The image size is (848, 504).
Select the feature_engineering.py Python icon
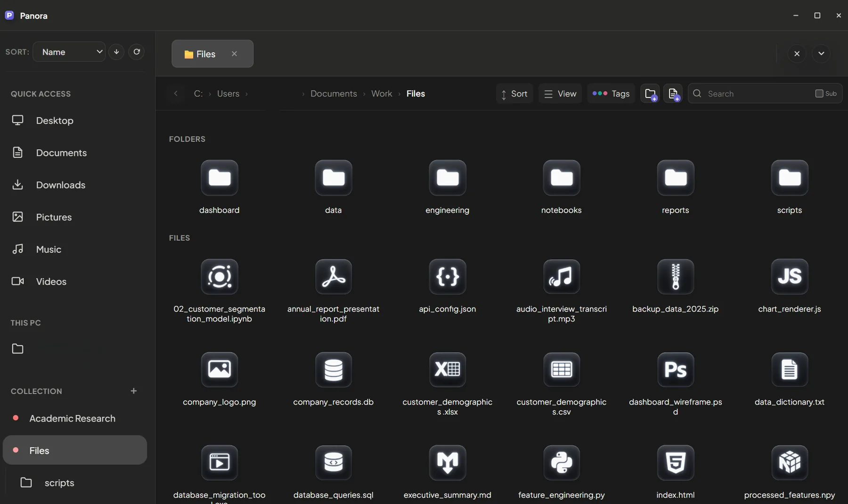562,463
